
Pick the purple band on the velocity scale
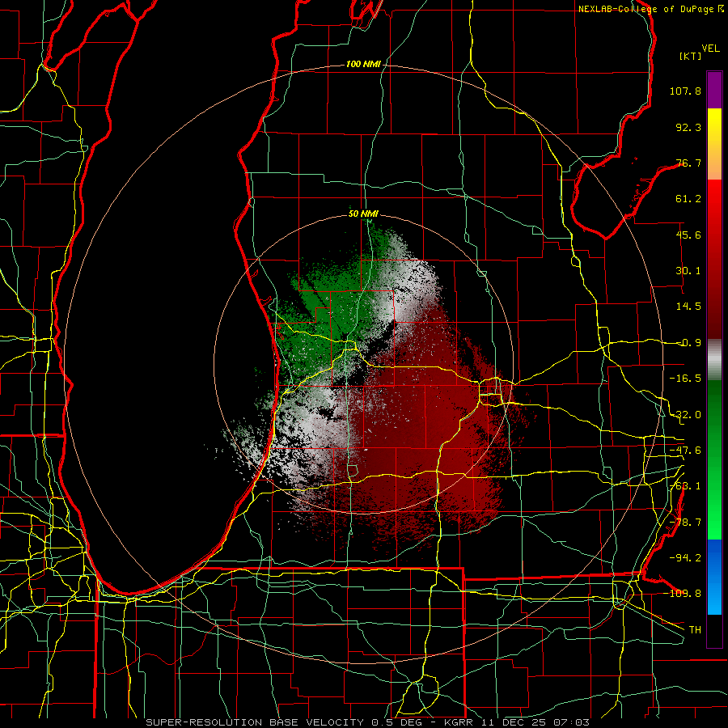click(714, 90)
